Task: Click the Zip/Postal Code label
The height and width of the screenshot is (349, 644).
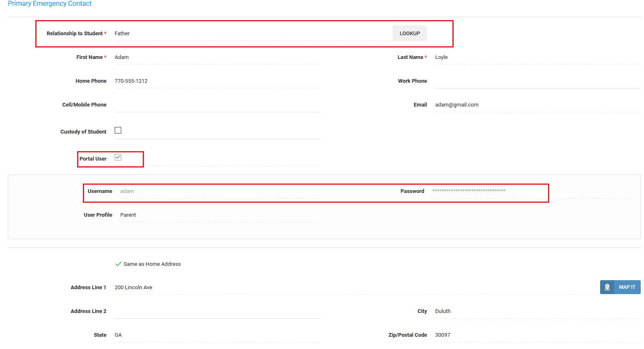Action: click(408, 335)
